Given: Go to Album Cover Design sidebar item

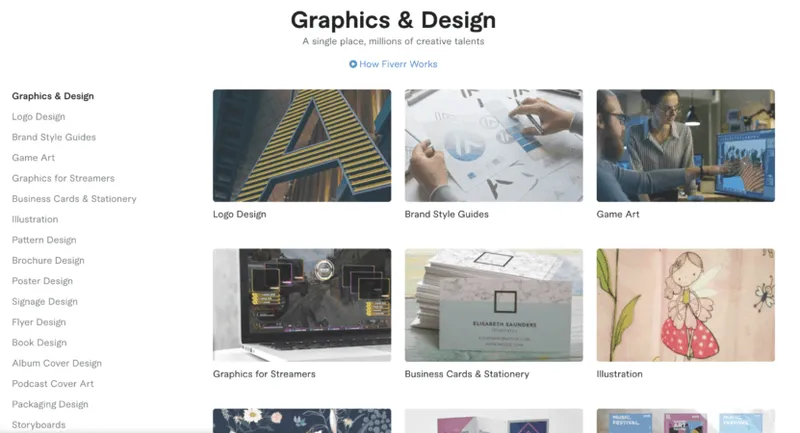Looking at the screenshot, I should click(57, 363).
